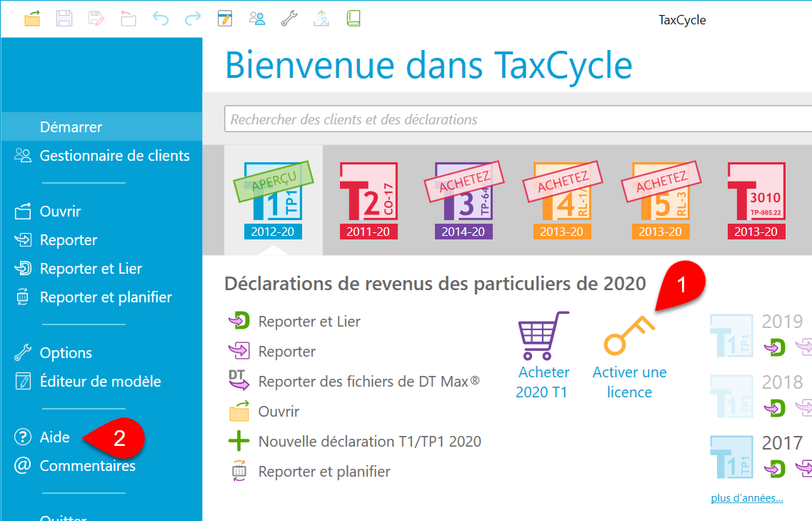Click Reporter des fichiers de DT Max

pyautogui.click(x=368, y=382)
